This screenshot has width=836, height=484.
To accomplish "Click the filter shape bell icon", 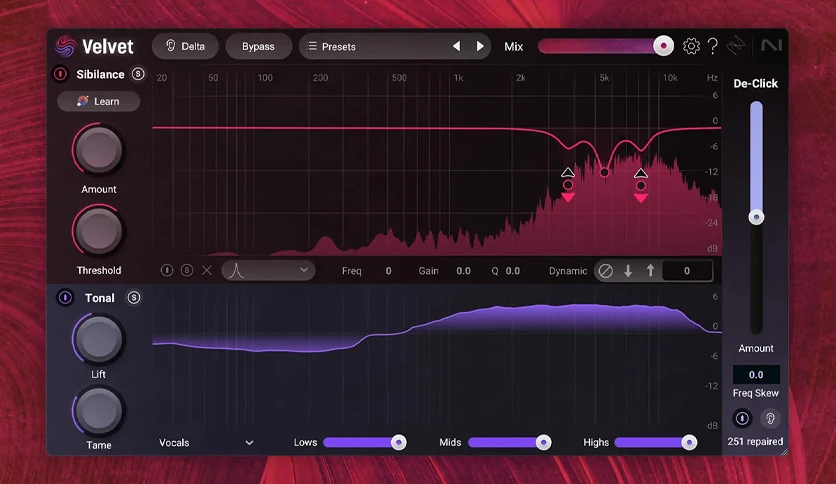I will (236, 271).
